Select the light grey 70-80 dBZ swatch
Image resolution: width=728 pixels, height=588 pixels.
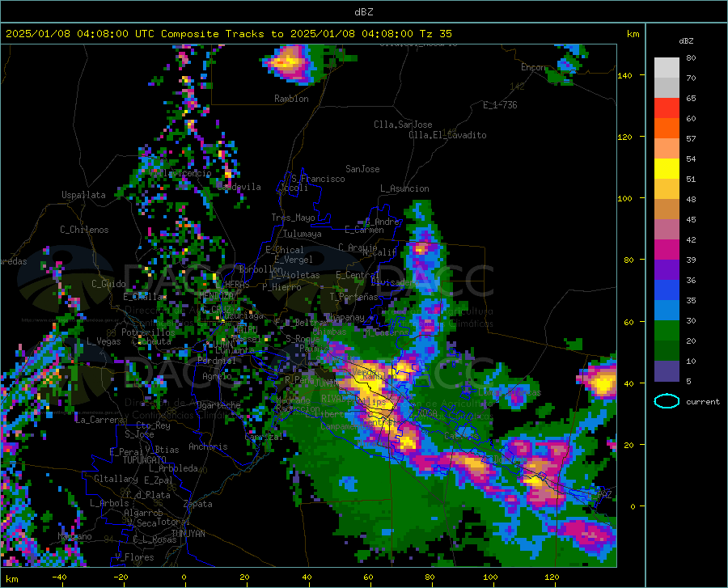coord(667,68)
